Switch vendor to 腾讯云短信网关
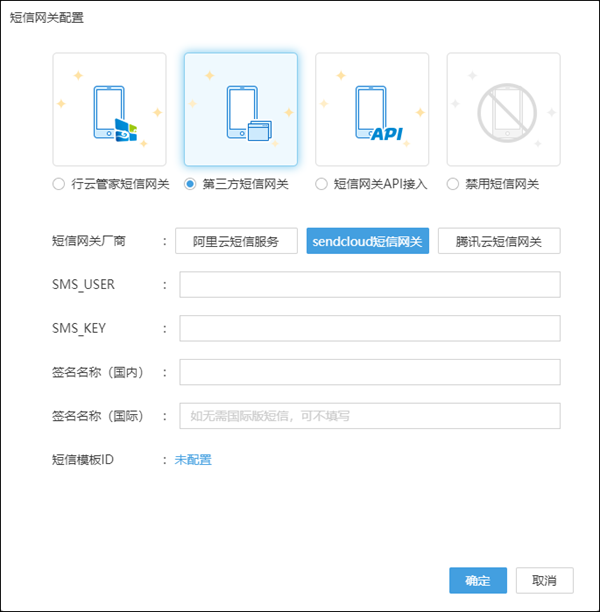 tap(499, 241)
